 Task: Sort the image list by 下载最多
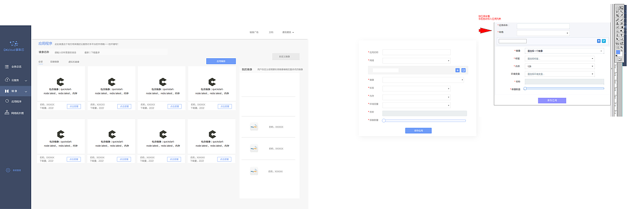tap(96, 52)
